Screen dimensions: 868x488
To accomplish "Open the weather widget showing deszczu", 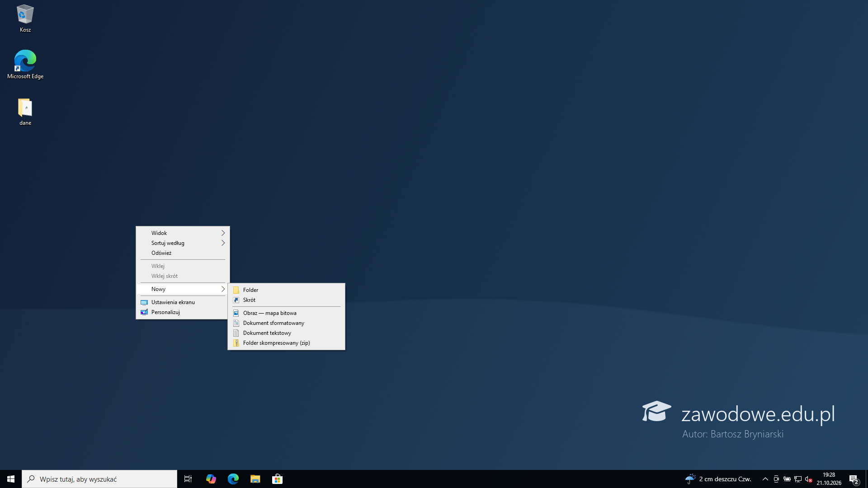I will 718,479.
